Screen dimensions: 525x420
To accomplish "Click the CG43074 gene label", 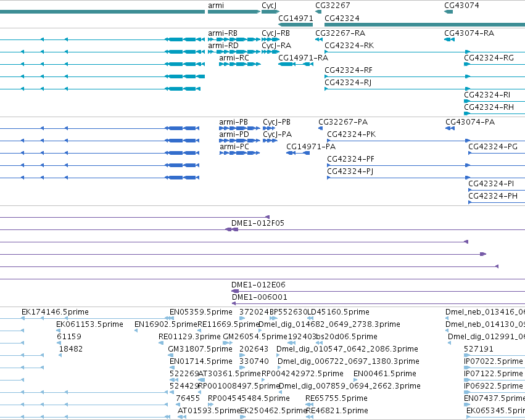I will point(461,6).
